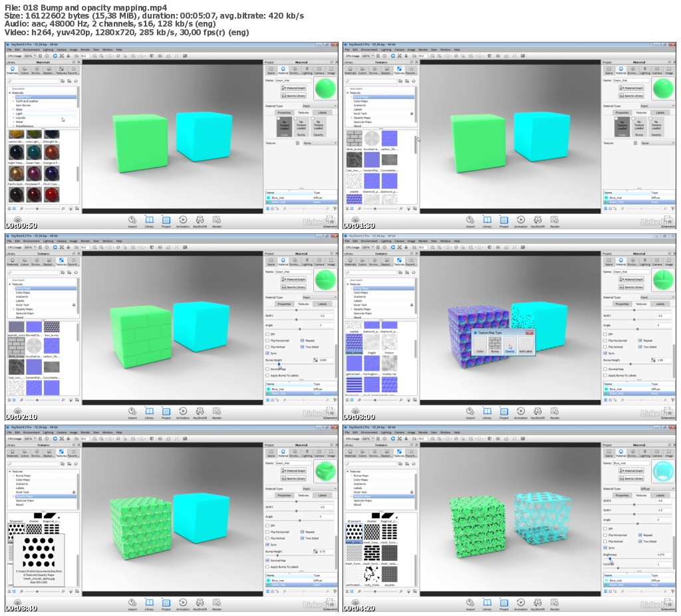Toggle Flip Horizontal in 00:02:10 frame
681x616 pixels.
coord(267,341)
